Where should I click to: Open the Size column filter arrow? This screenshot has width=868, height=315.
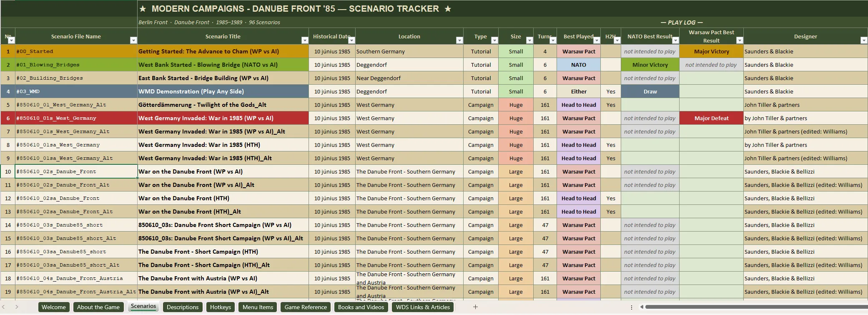point(529,40)
